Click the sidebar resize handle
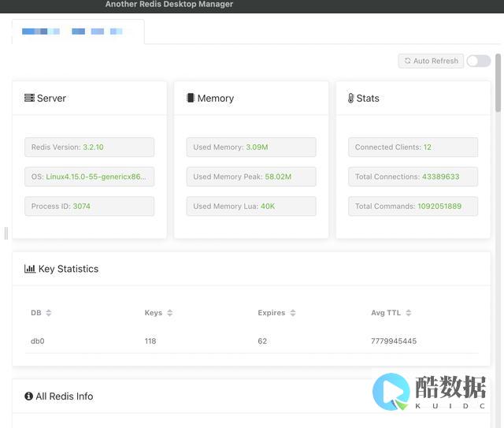The image size is (504, 428). [6, 233]
